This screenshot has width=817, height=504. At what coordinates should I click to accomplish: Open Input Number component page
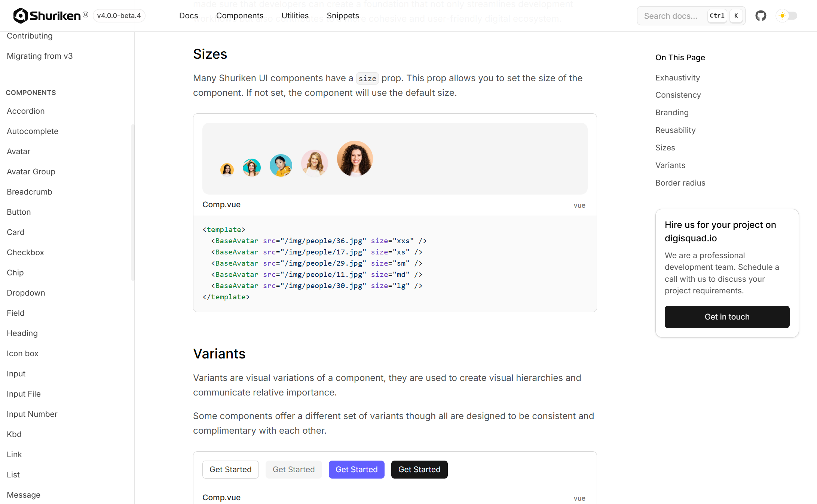32,414
